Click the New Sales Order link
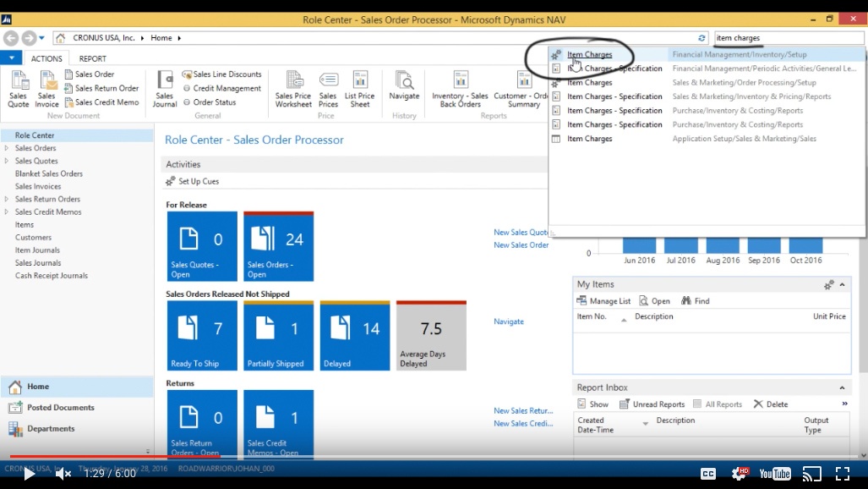The image size is (868, 489). click(x=521, y=245)
